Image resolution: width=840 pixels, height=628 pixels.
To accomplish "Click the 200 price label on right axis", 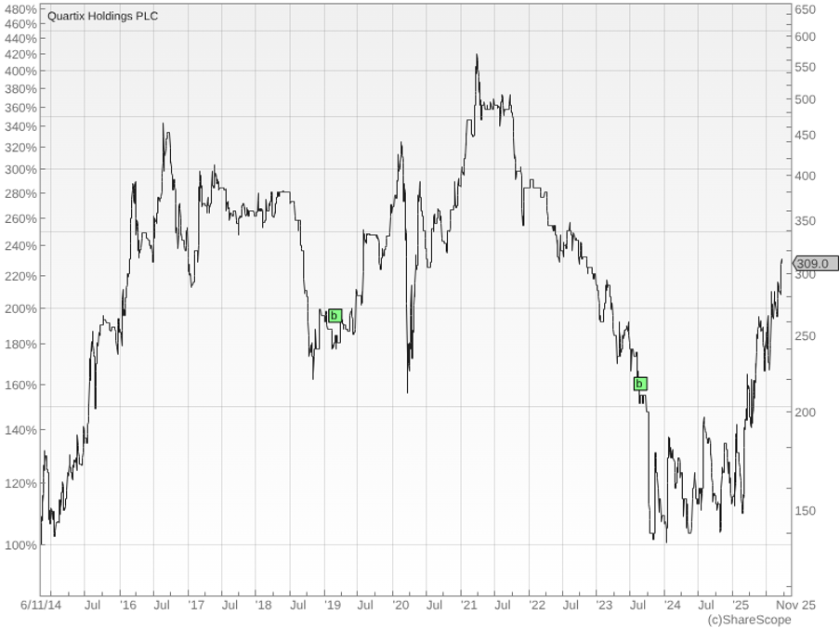I will click(805, 412).
